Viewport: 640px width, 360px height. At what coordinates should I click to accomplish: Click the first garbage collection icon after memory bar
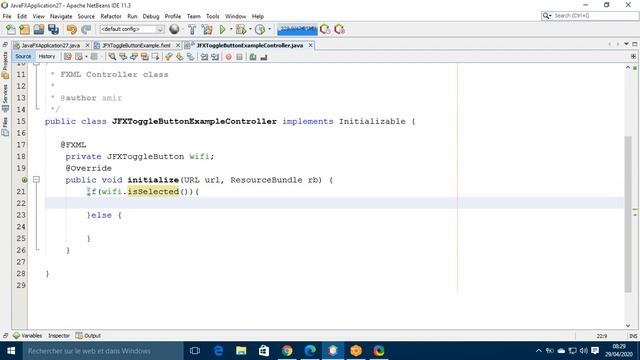coord(325,29)
